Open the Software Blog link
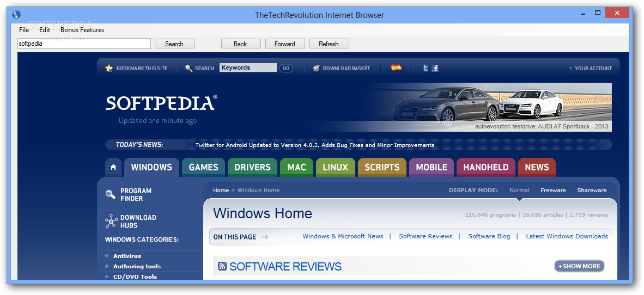 coord(489,236)
